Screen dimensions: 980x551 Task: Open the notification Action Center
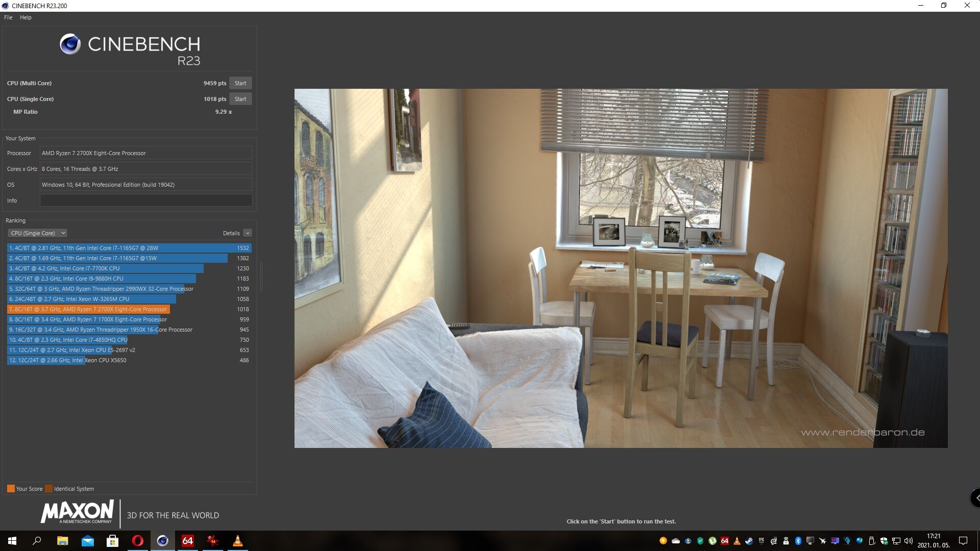[x=963, y=541]
